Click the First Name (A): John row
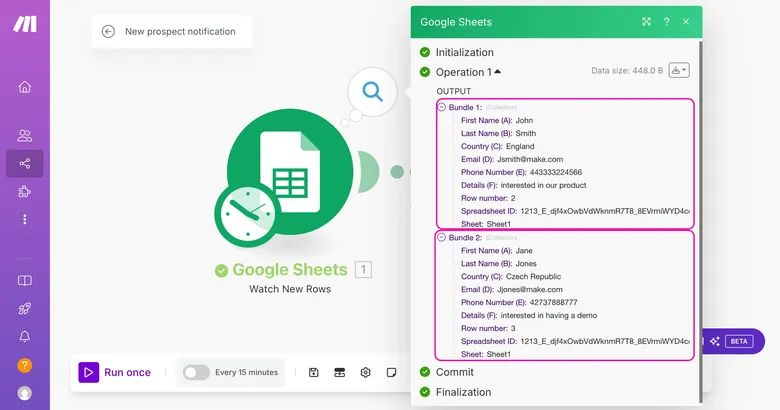Viewport: 780px width, 410px height. 496,120
